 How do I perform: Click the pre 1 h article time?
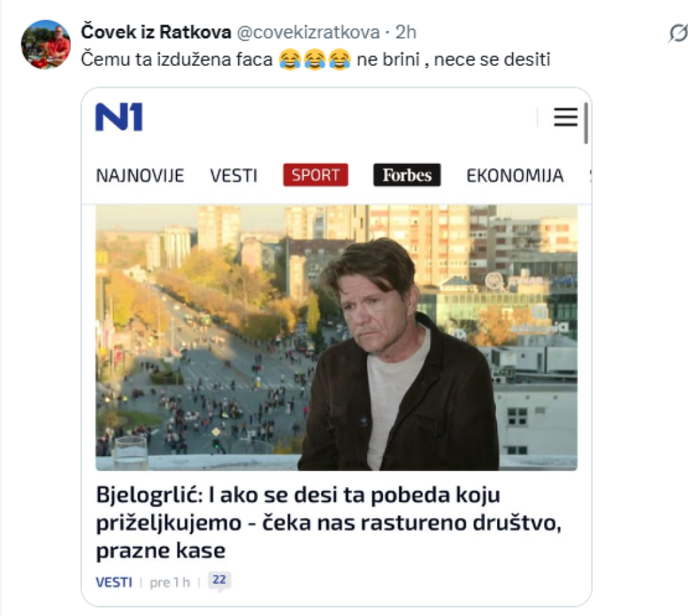pos(170,582)
